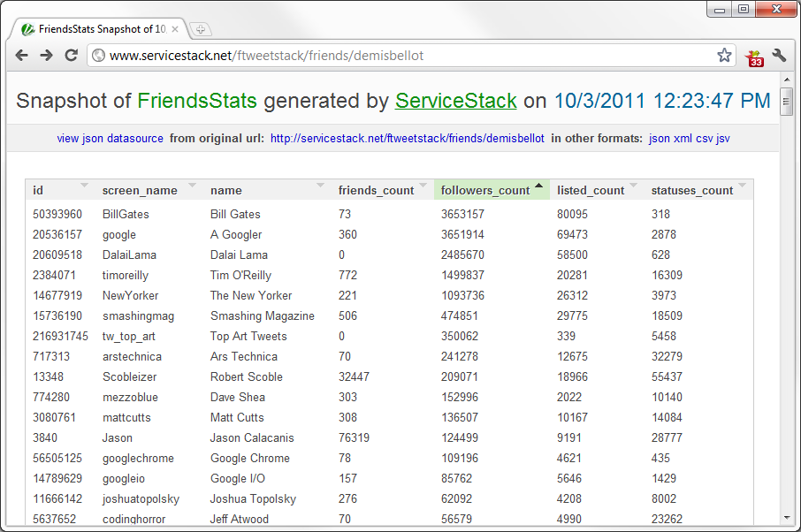Select the FriendsStats Snapshot browser tab
The width and height of the screenshot is (801, 532).
click(100, 29)
